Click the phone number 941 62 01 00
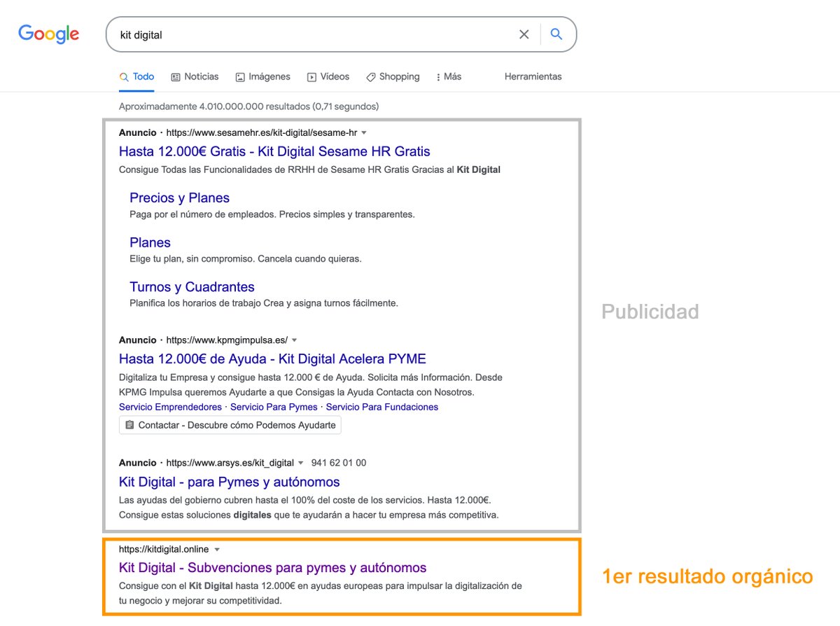840x626 pixels. (339, 464)
